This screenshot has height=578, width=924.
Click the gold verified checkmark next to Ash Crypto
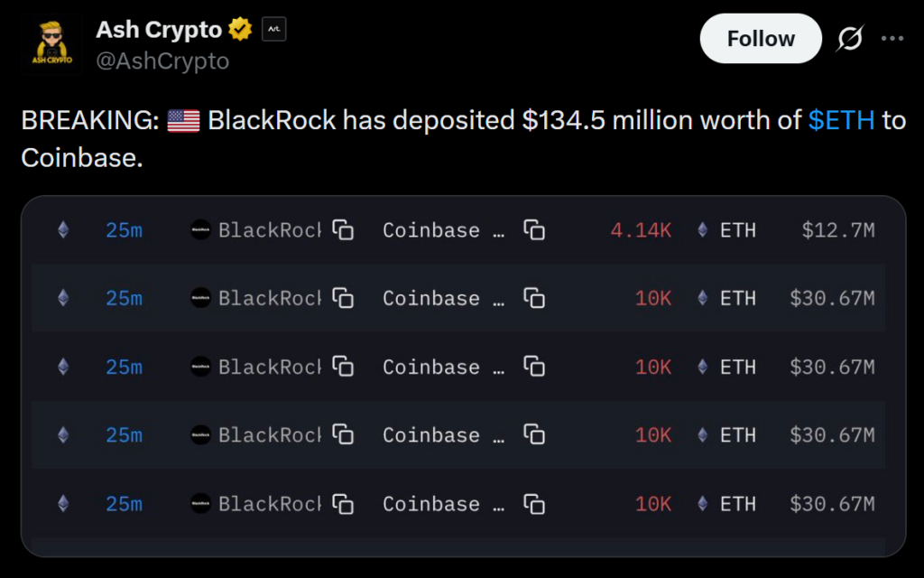pos(238,28)
